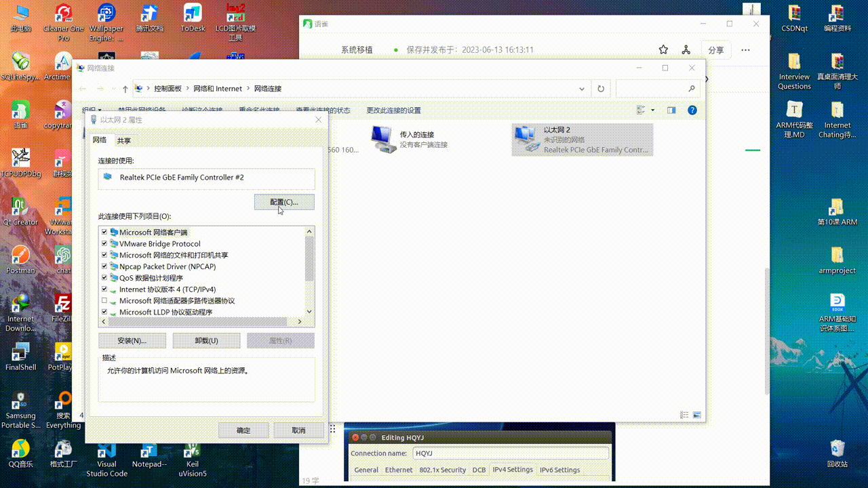
Task: Click the 配置(C)... button
Action: pyautogui.click(x=284, y=202)
